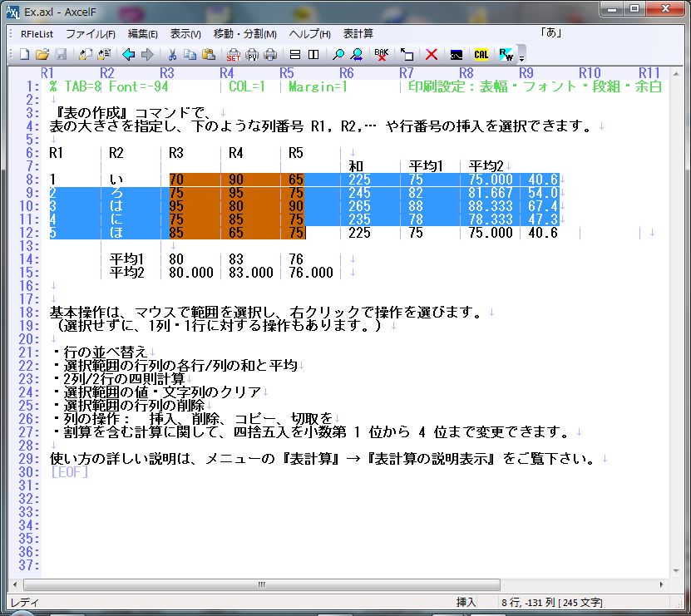This screenshot has height=616, width=691.
Task: Open the ファイル(F) menu
Action: coord(91,34)
